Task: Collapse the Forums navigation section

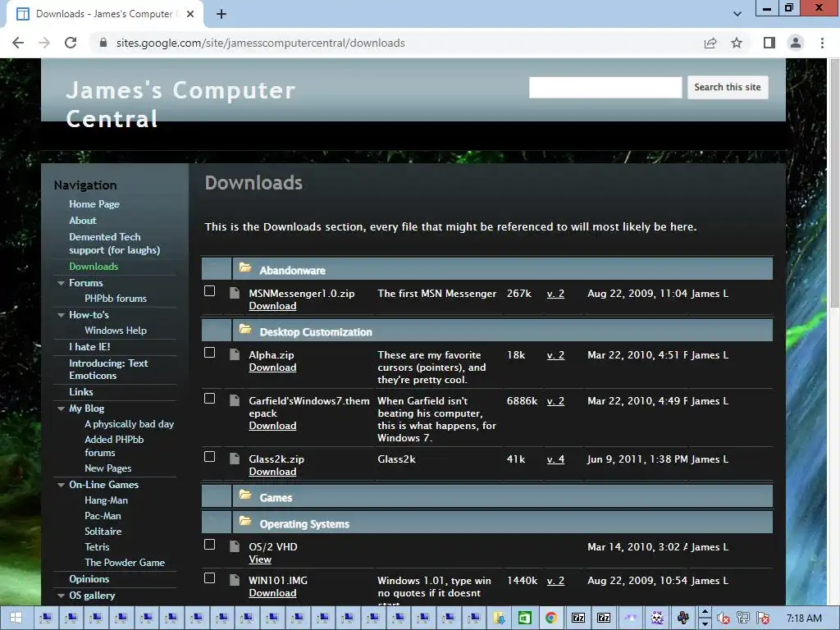Action: click(x=61, y=283)
